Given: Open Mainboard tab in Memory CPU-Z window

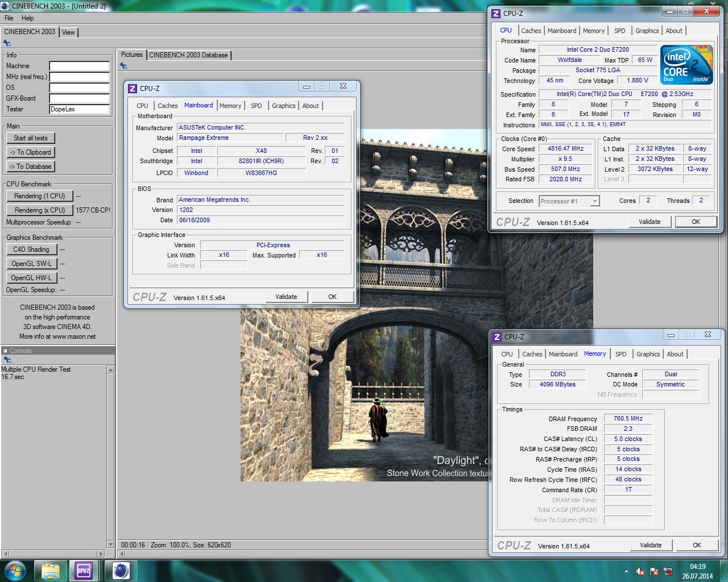Looking at the screenshot, I should (x=563, y=354).
